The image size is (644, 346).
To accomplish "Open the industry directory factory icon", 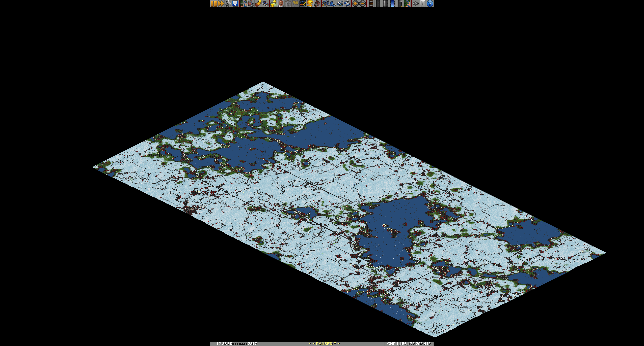I will point(317,4).
